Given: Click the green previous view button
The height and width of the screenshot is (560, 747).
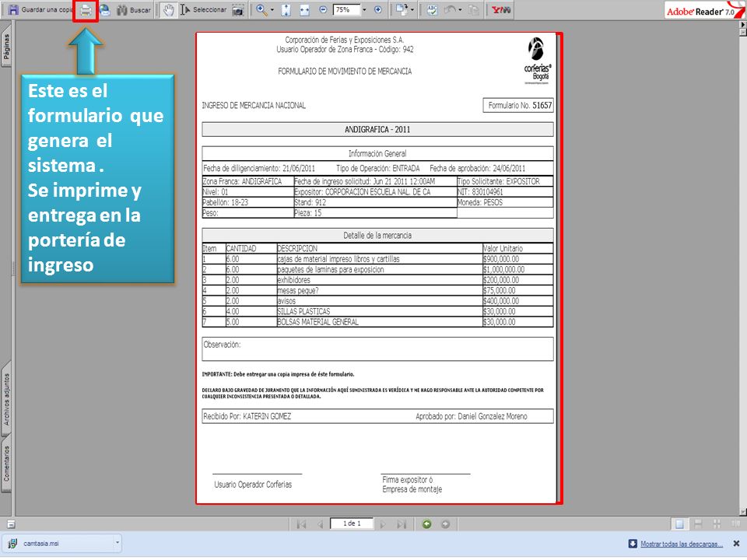Looking at the screenshot, I should (427, 524).
